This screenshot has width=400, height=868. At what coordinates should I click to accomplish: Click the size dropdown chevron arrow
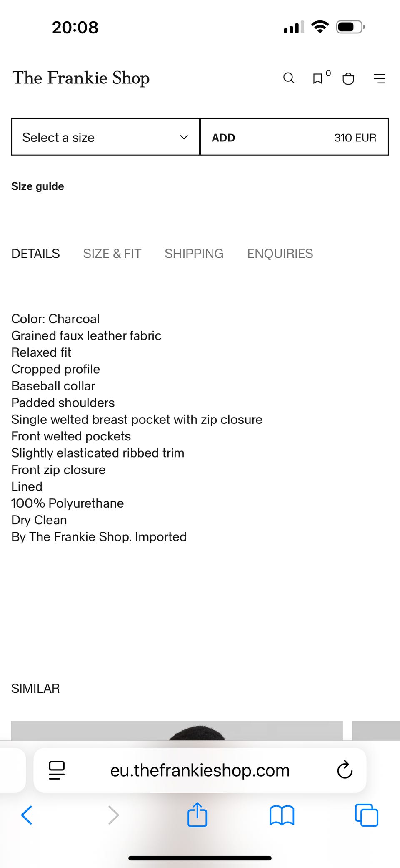click(x=184, y=137)
